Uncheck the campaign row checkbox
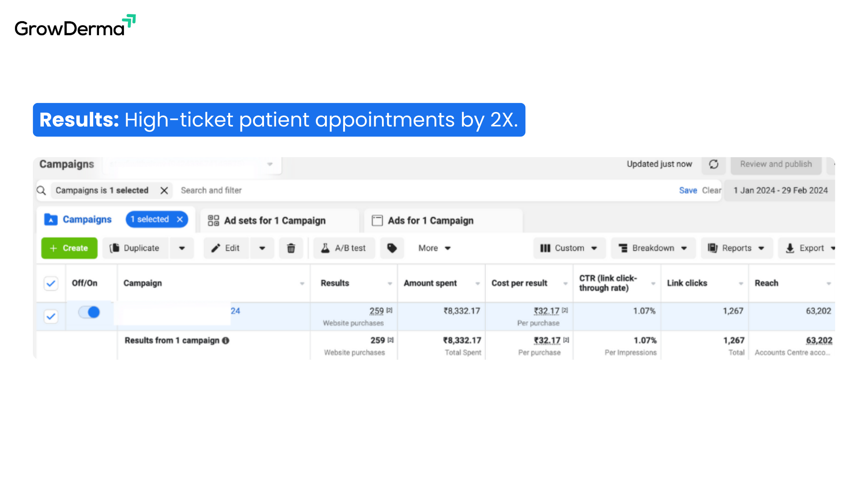This screenshot has height=488, width=868. [x=51, y=316]
